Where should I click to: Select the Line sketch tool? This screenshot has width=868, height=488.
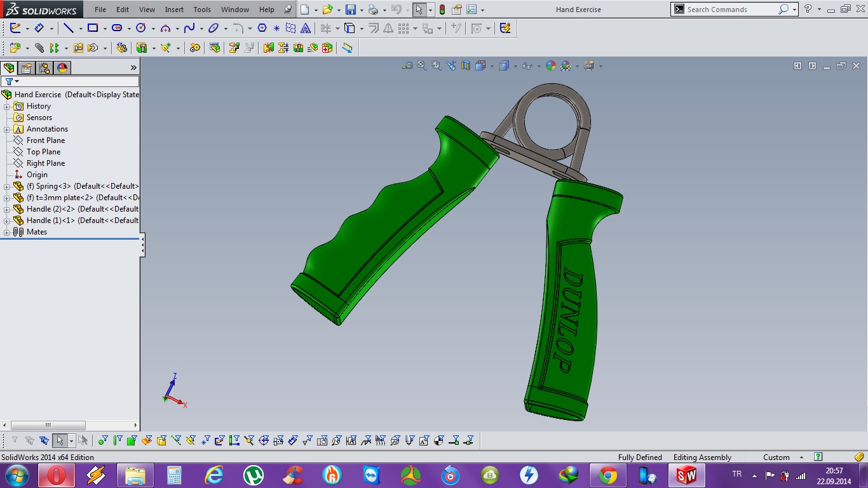[68, 28]
